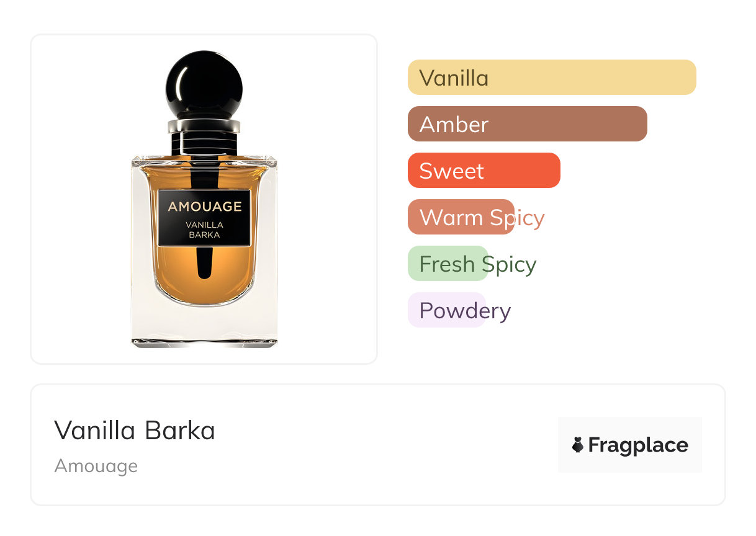The width and height of the screenshot is (756, 536).
Task: Click the red Sweet accord bar
Action: 484,171
